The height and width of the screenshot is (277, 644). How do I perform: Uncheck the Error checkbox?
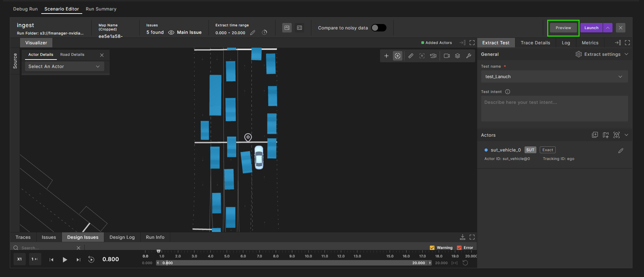click(x=459, y=248)
